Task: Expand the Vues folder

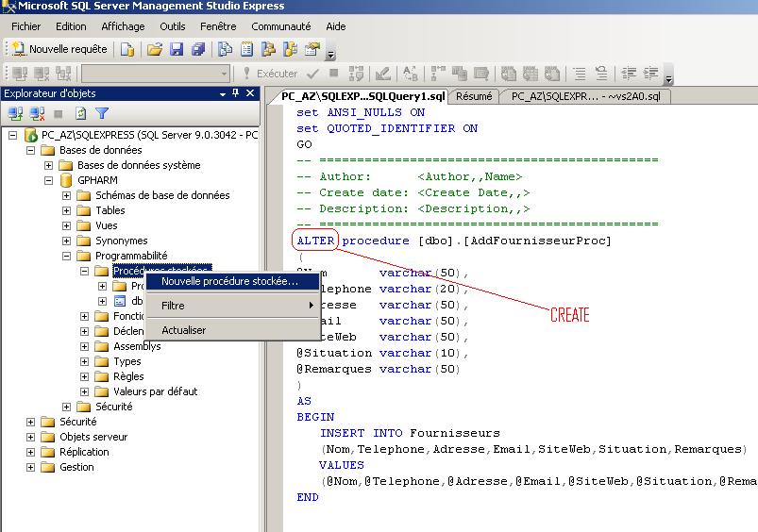Action: (x=66, y=225)
